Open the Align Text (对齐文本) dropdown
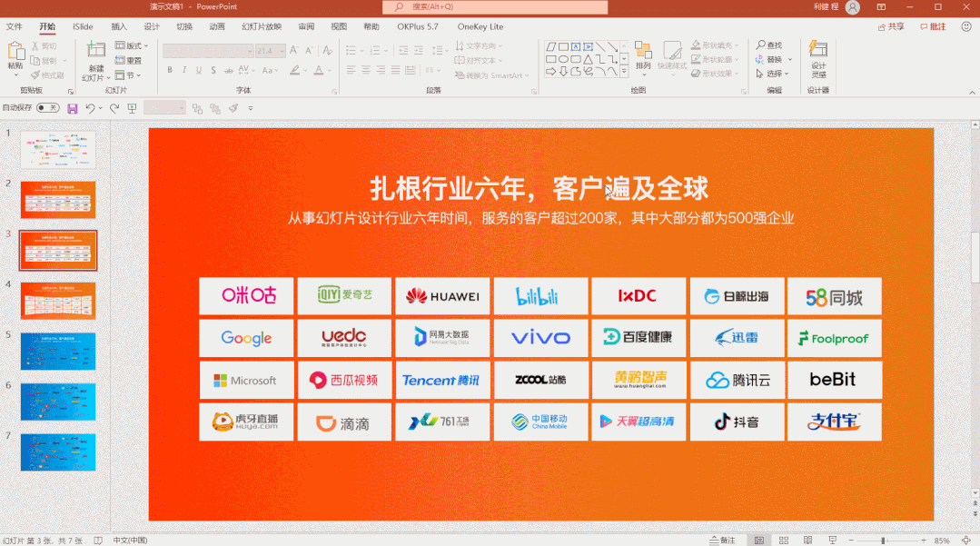 click(479, 61)
